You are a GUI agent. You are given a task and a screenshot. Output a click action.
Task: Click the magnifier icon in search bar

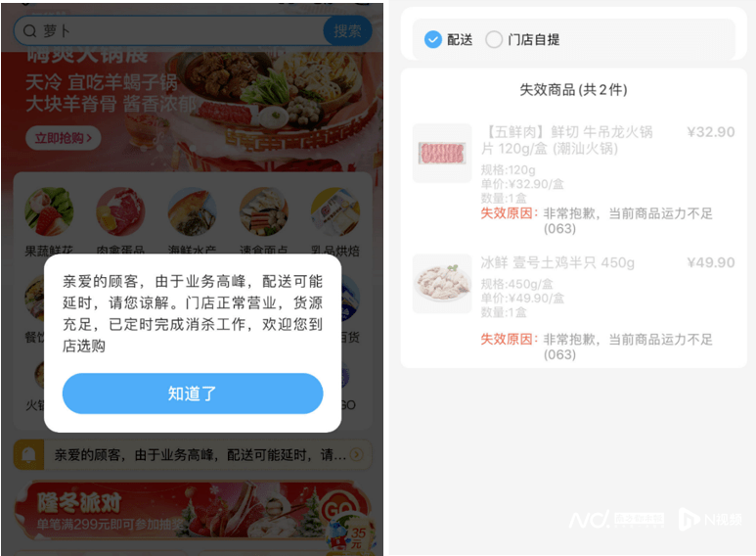tap(30, 31)
